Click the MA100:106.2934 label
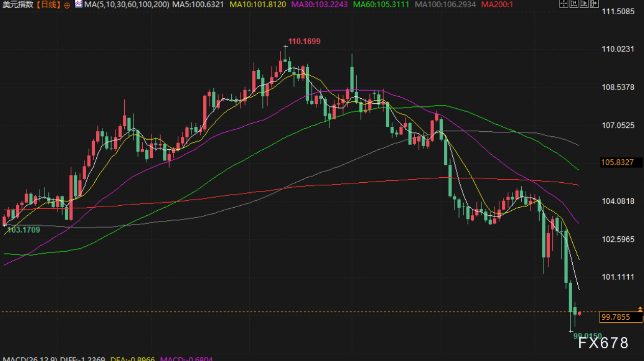 (x=446, y=5)
